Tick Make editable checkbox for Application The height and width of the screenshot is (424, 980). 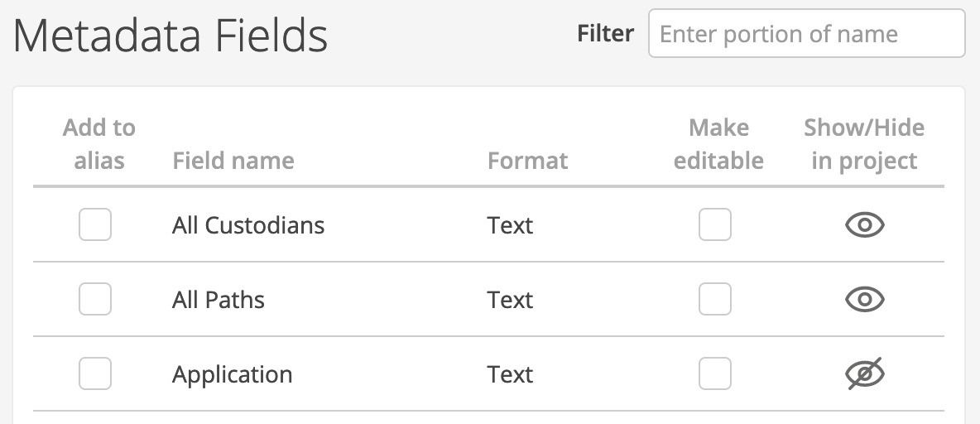point(715,373)
